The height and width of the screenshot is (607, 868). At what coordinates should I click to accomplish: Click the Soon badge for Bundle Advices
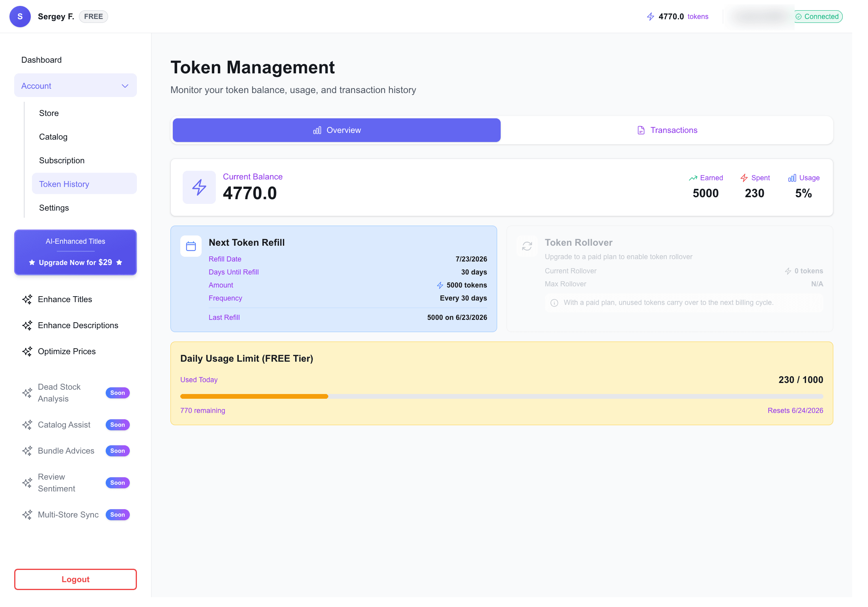point(118,451)
